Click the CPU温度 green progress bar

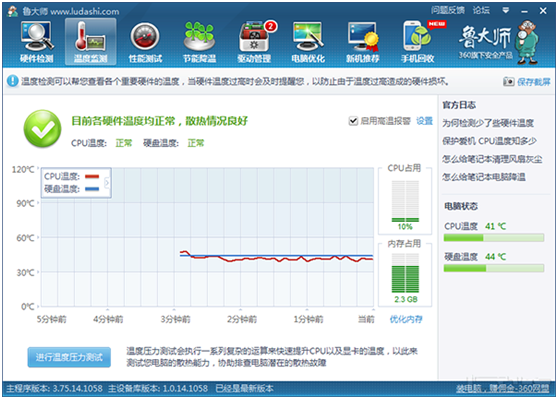494,237
